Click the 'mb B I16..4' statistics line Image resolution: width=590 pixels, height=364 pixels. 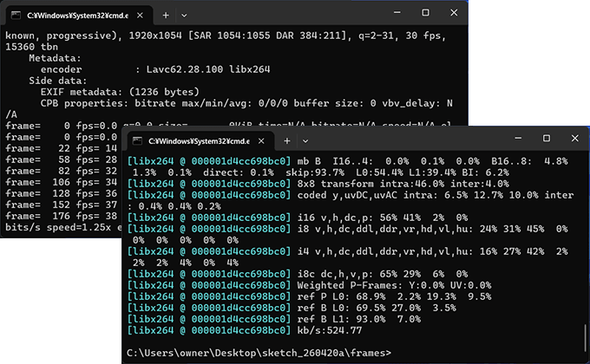point(347,161)
